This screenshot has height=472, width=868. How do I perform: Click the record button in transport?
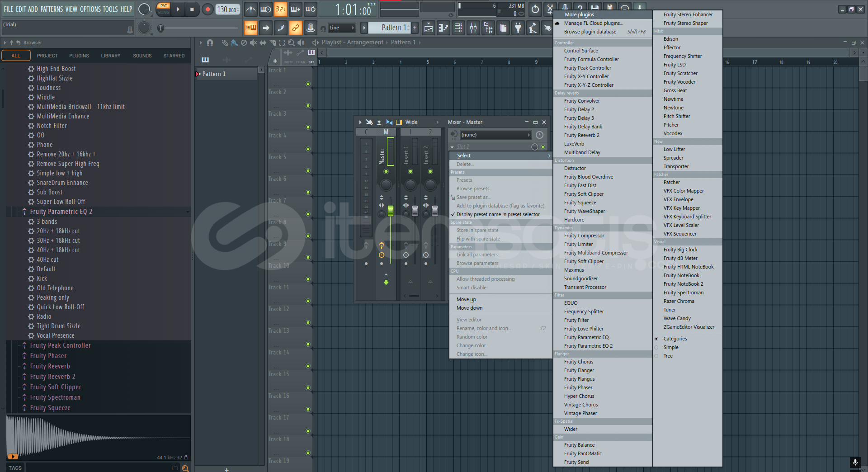(x=208, y=9)
